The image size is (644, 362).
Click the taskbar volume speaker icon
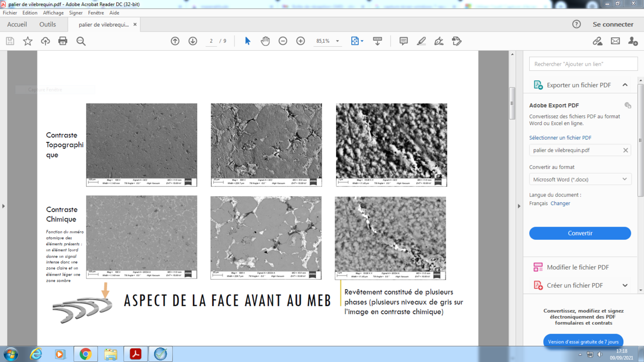[x=599, y=354]
